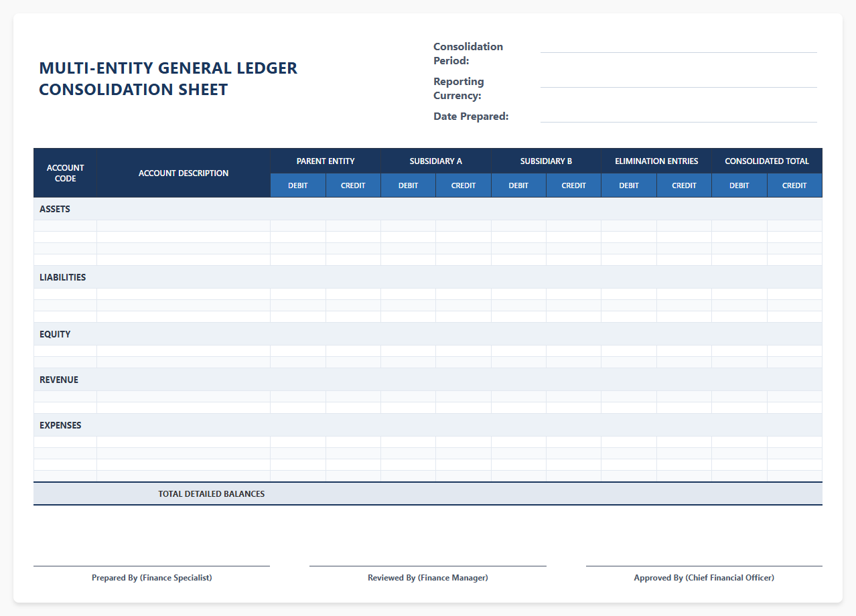Click DEBIT under SUBSIDIARY A
Viewport: 856px width, 616px height.
tap(408, 185)
